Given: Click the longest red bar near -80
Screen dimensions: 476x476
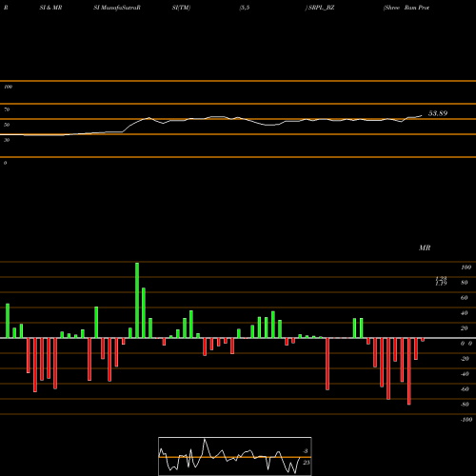Looking at the screenshot, I should (409, 371).
